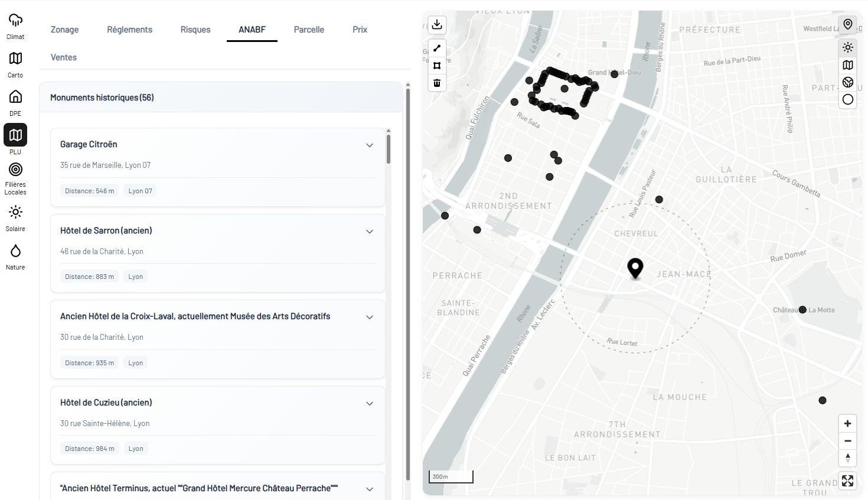Image resolution: width=868 pixels, height=500 pixels.
Task: Zoom in on the map
Action: coord(848,424)
